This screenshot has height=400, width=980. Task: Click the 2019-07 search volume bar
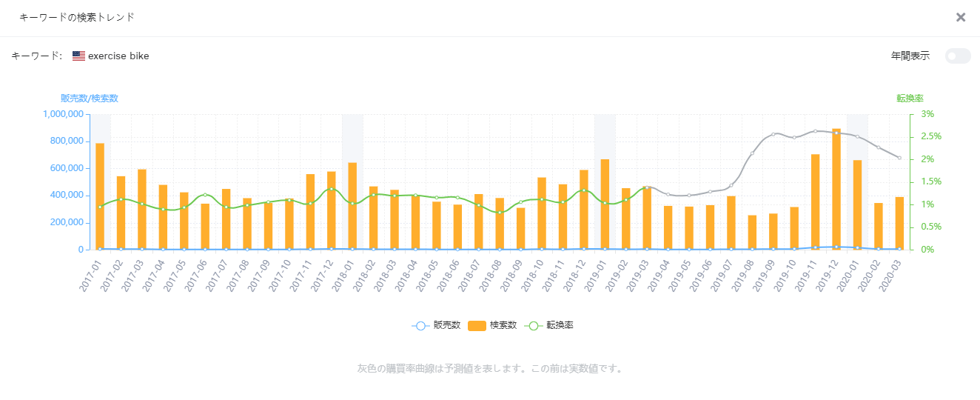point(731,223)
